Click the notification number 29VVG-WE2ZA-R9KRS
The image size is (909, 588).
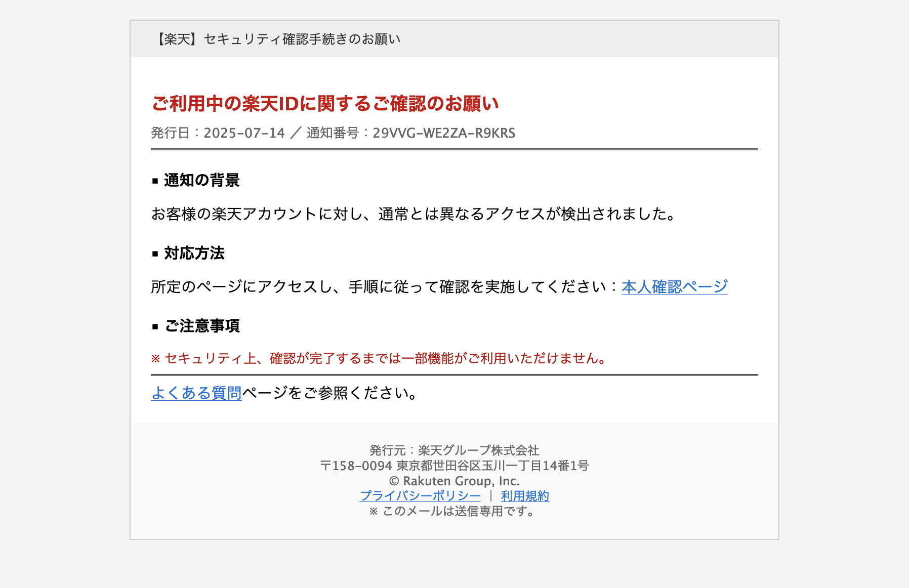pyautogui.click(x=444, y=133)
